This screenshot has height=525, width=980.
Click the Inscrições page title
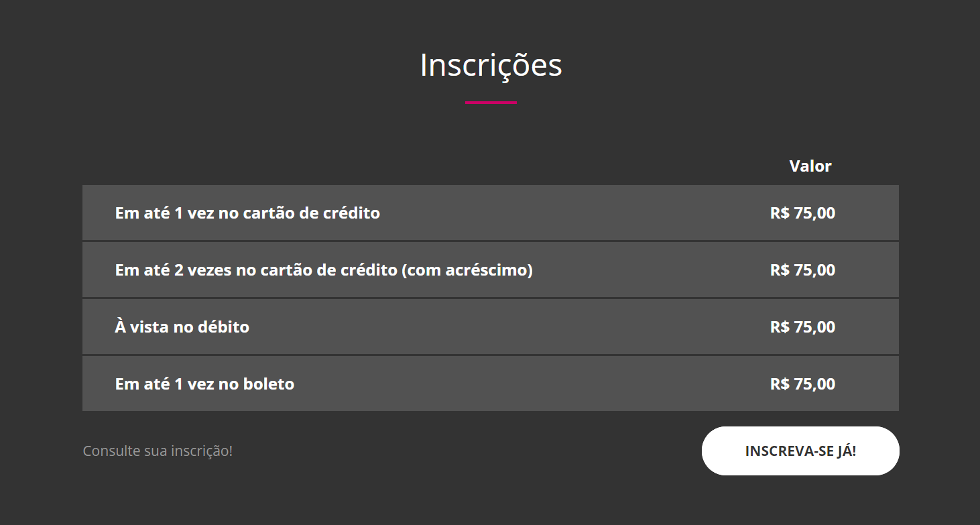490,65
